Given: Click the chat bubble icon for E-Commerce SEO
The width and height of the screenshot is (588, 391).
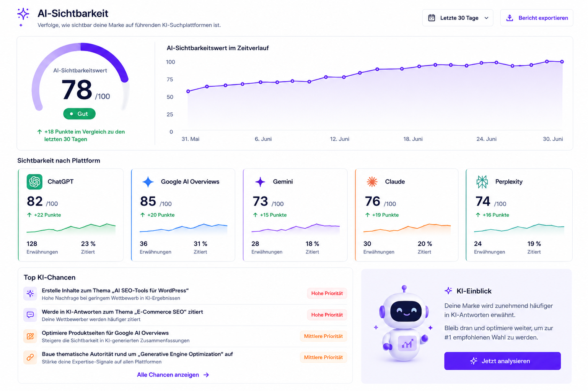Looking at the screenshot, I should (x=30, y=315).
